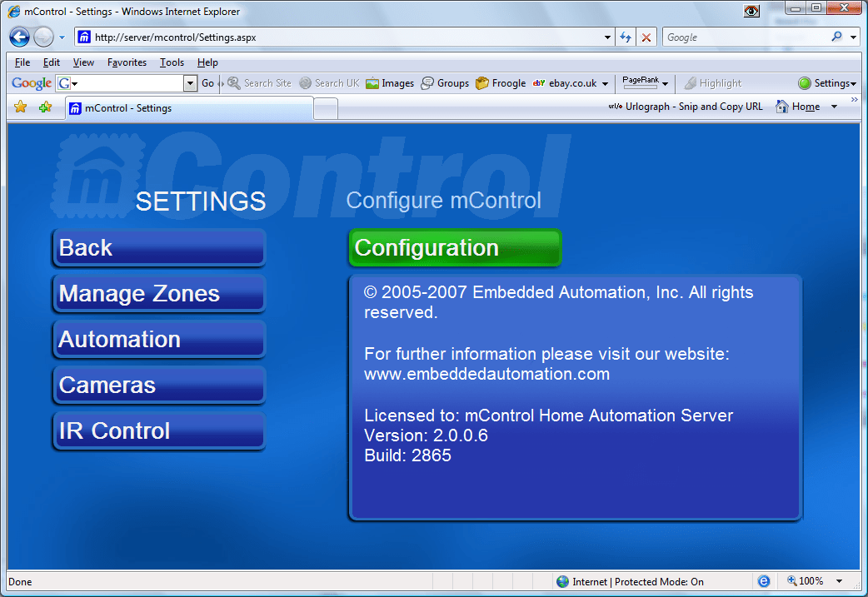
Task: Open the Settings dropdown on the Google toolbar
Action: [828, 82]
